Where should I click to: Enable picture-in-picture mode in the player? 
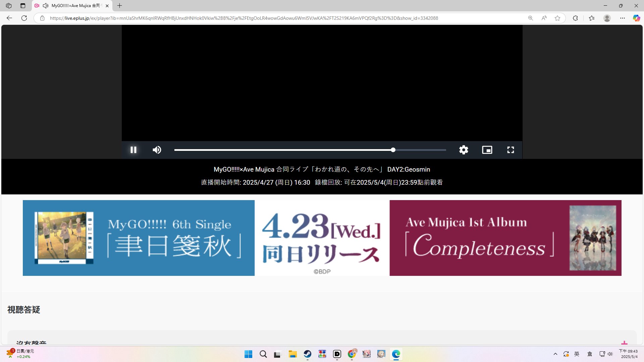[x=487, y=150]
